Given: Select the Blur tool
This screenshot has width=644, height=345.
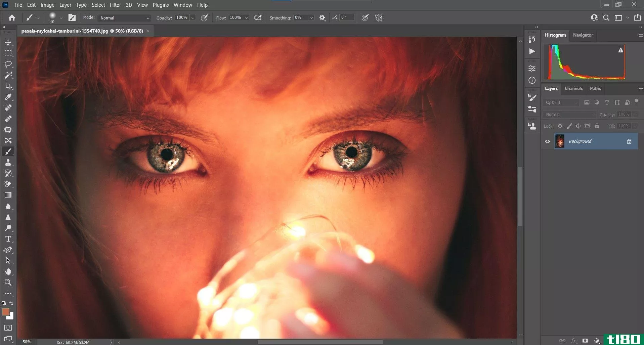Looking at the screenshot, I should pyautogui.click(x=8, y=206).
